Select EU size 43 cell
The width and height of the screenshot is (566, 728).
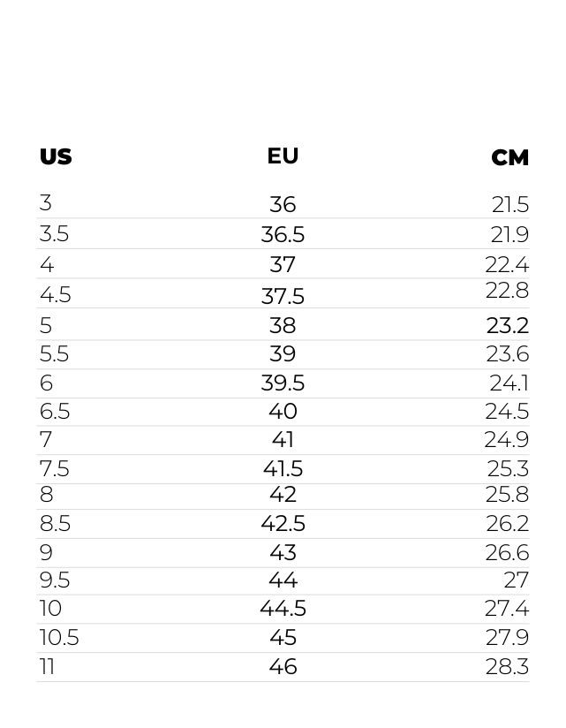(x=283, y=552)
